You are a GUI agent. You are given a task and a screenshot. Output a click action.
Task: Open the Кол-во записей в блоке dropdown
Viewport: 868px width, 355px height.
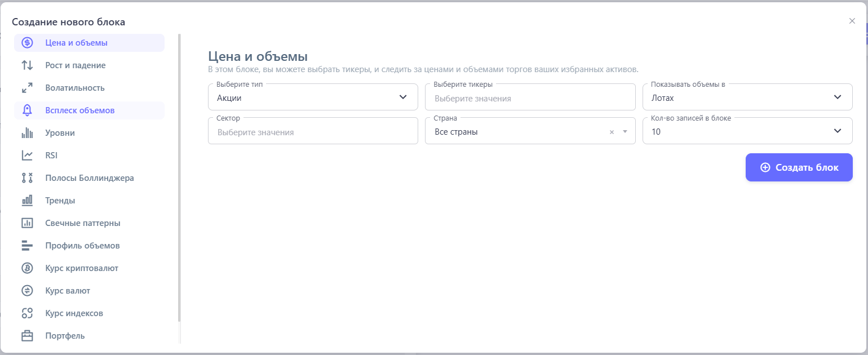[747, 131]
